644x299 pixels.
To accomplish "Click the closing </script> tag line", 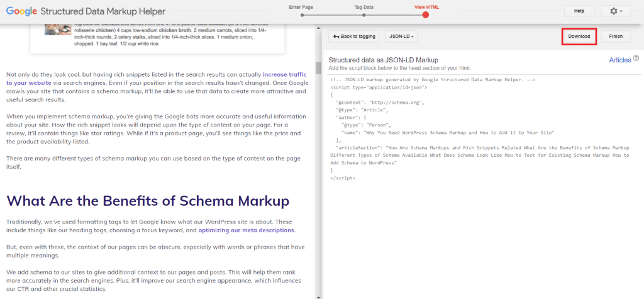I will [343, 178].
